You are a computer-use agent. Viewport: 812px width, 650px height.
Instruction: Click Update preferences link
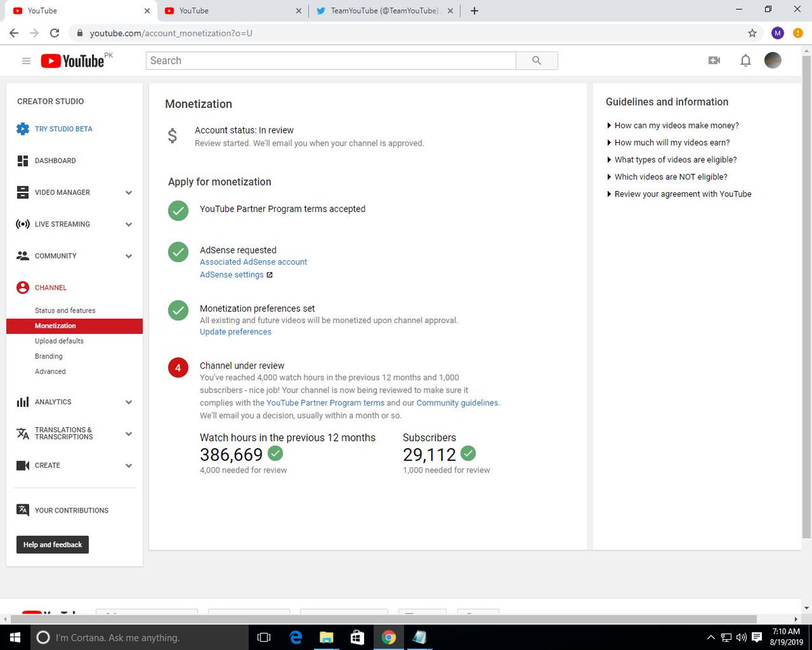(235, 332)
